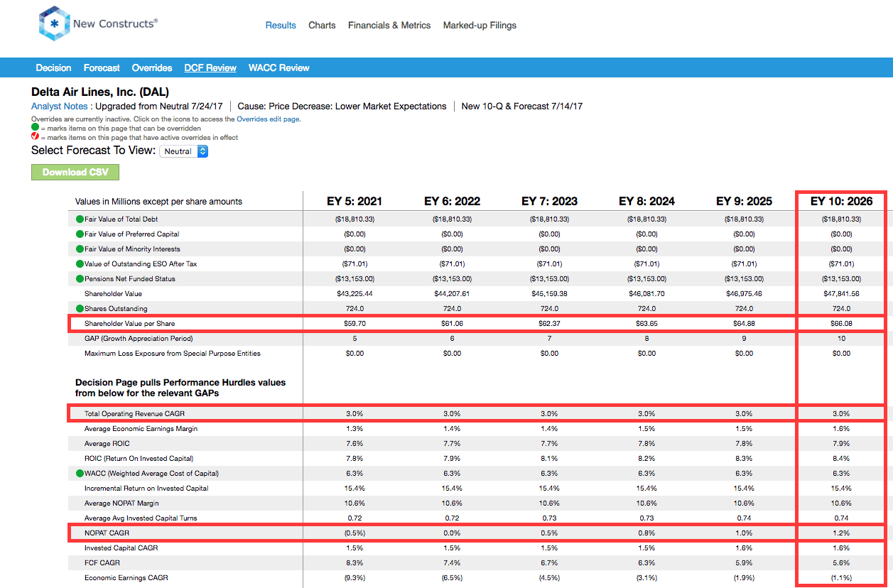The width and height of the screenshot is (893, 588).
Task: Click the Average NOPAT Margin row label
Action: [121, 503]
